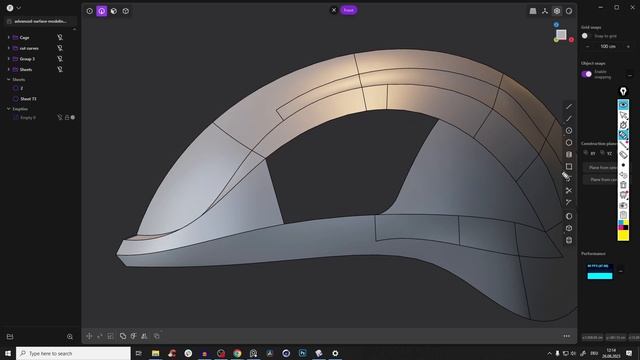
Task: Open Chrome from the taskbar
Action: click(x=237, y=353)
